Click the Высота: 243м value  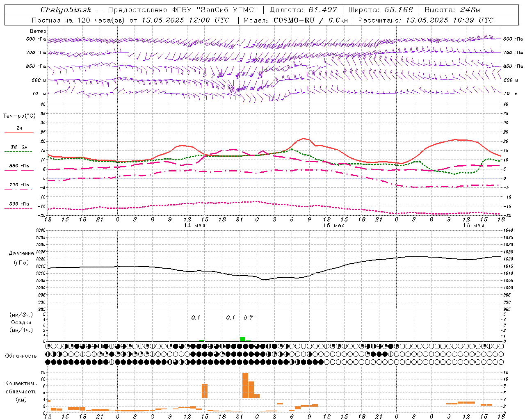[x=452, y=10]
